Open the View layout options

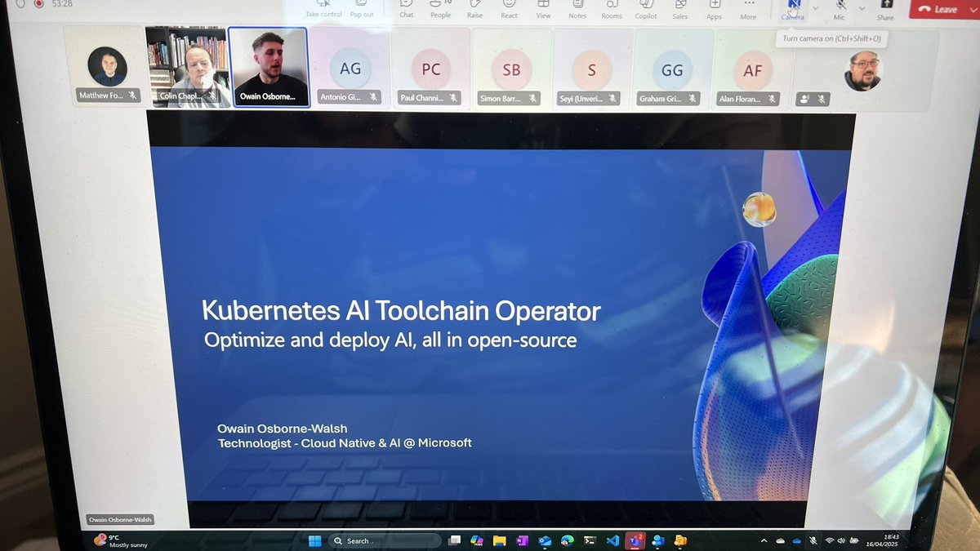point(543,8)
